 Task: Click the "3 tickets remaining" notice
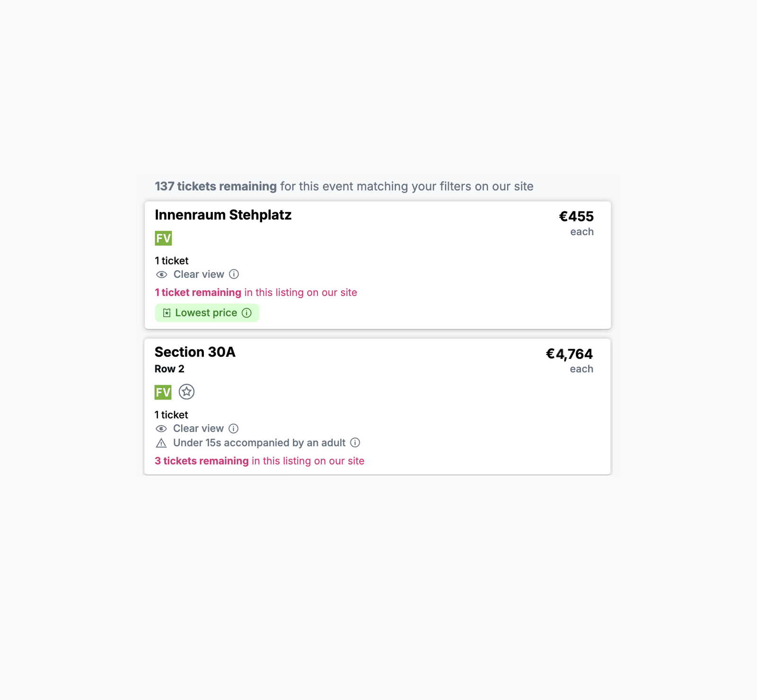coord(202,461)
